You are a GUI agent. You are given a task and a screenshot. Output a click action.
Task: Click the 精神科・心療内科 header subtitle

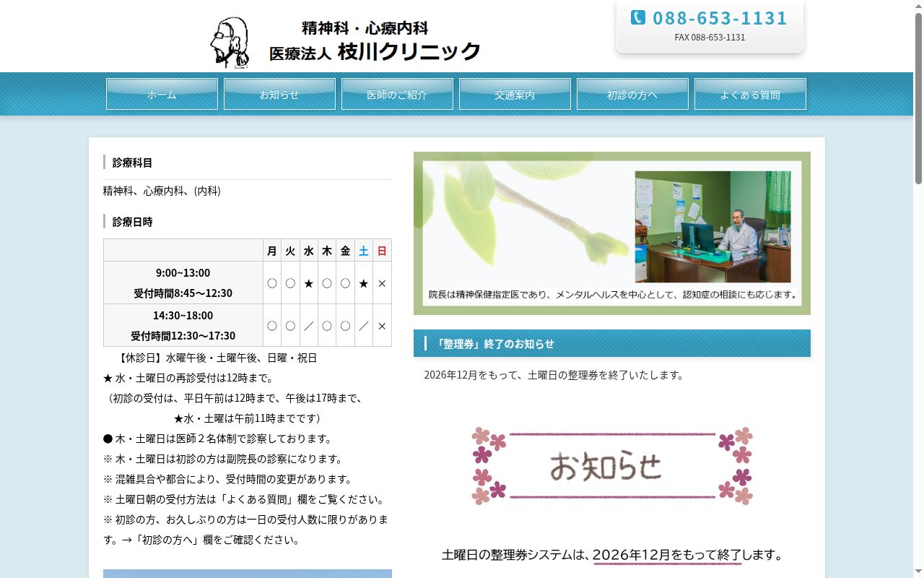pyautogui.click(x=365, y=28)
